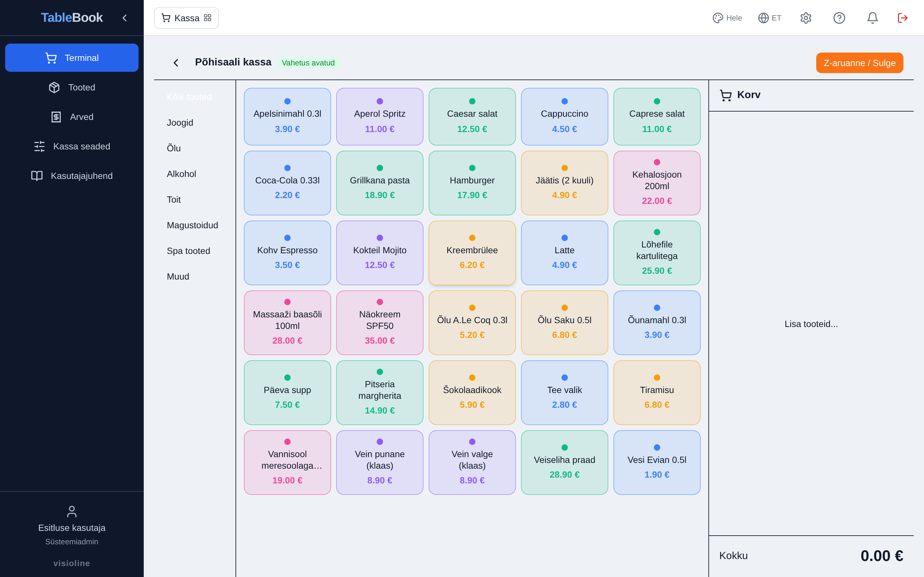Click the settings gear icon
Viewport: 924px width, 577px height.
click(806, 18)
